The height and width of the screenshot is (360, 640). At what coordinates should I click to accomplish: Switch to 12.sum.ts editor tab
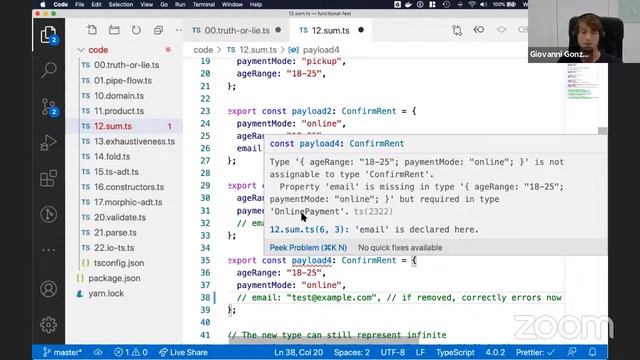[331, 30]
